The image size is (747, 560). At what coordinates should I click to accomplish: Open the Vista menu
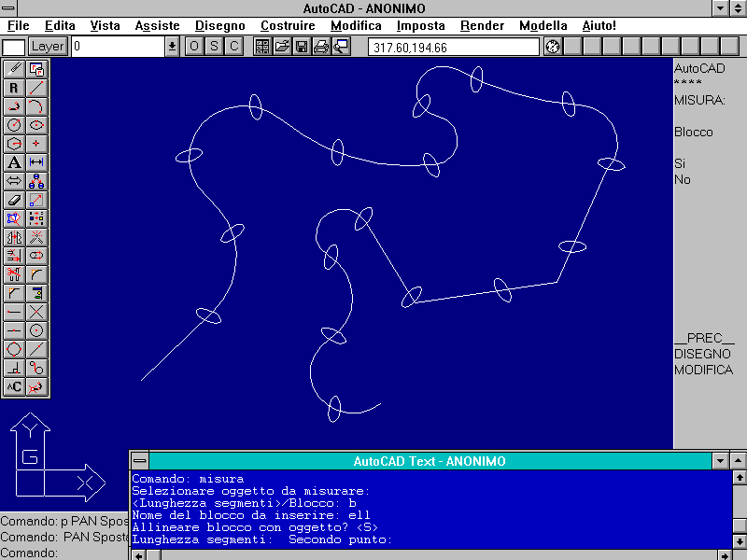click(x=105, y=26)
